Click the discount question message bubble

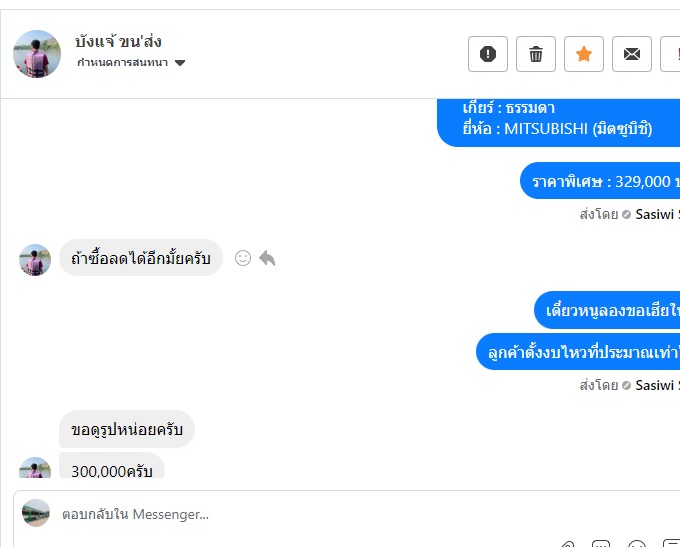pyautogui.click(x=140, y=258)
